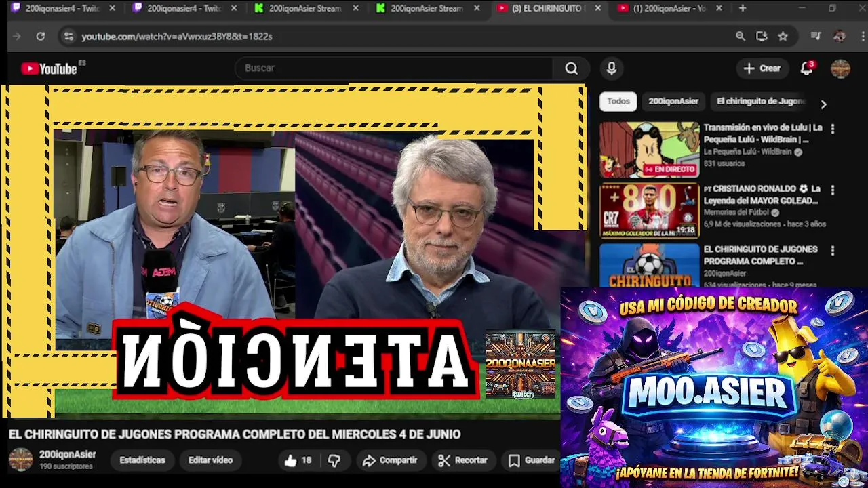Close the EL CHIRINGUITO YouTube tab
This screenshot has width=868, height=488.
598,8
